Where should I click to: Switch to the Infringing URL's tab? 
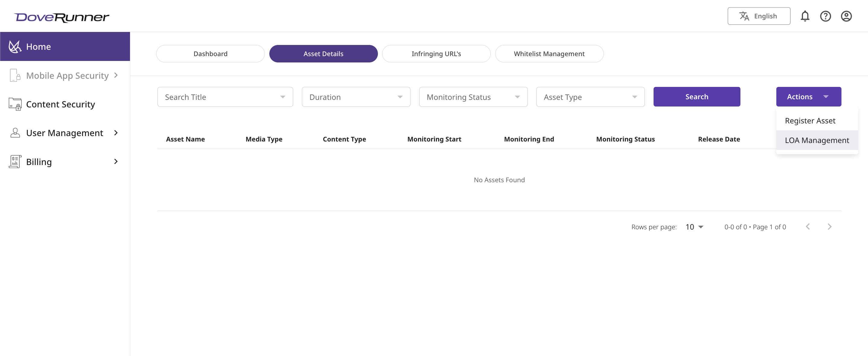point(436,54)
